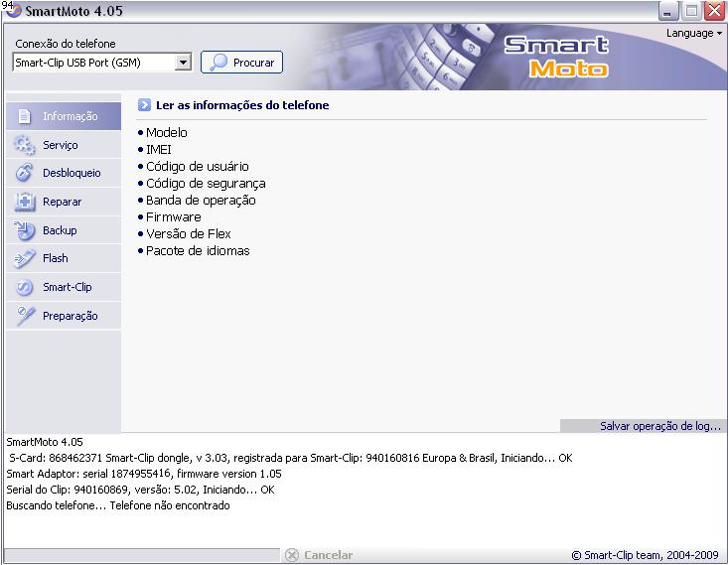Image resolution: width=728 pixels, height=565 pixels.
Task: Open the Language dropdown menu
Action: [693, 34]
